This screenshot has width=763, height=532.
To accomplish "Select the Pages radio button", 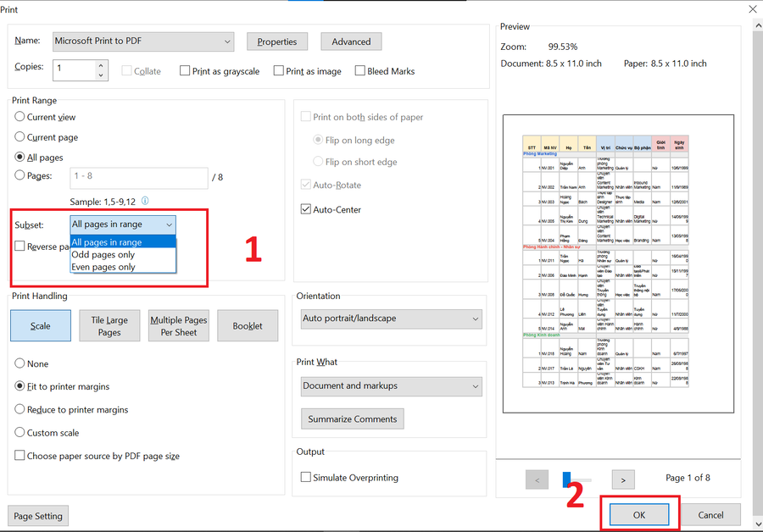I will tap(19, 175).
